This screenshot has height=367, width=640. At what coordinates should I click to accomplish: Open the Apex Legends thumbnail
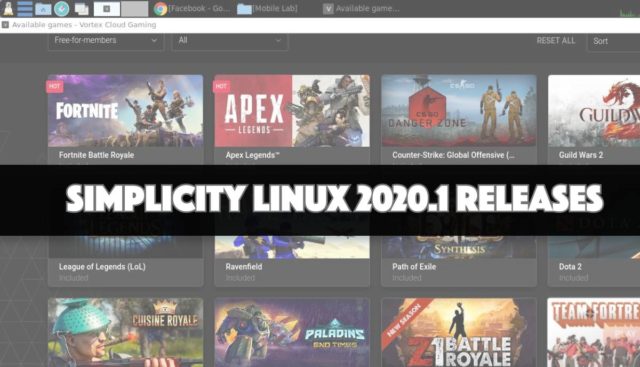(x=292, y=111)
